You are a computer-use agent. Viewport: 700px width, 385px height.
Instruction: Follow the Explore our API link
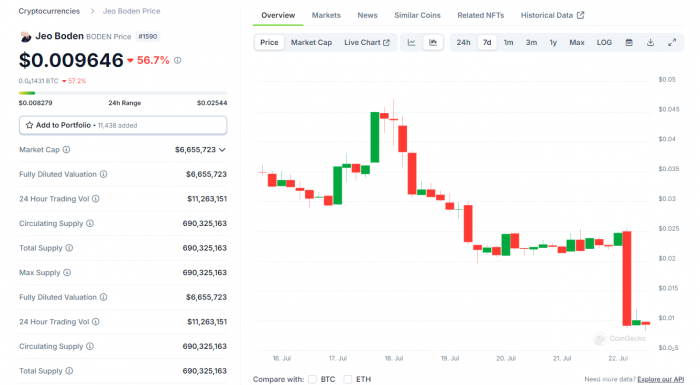point(660,379)
